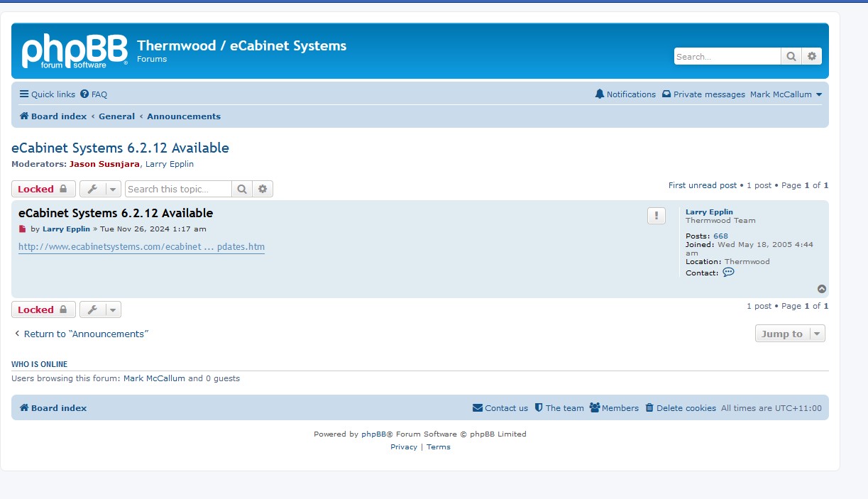The width and height of the screenshot is (868, 499).
Task: Contact Larry Epplin via speech bubble icon
Action: coord(728,273)
